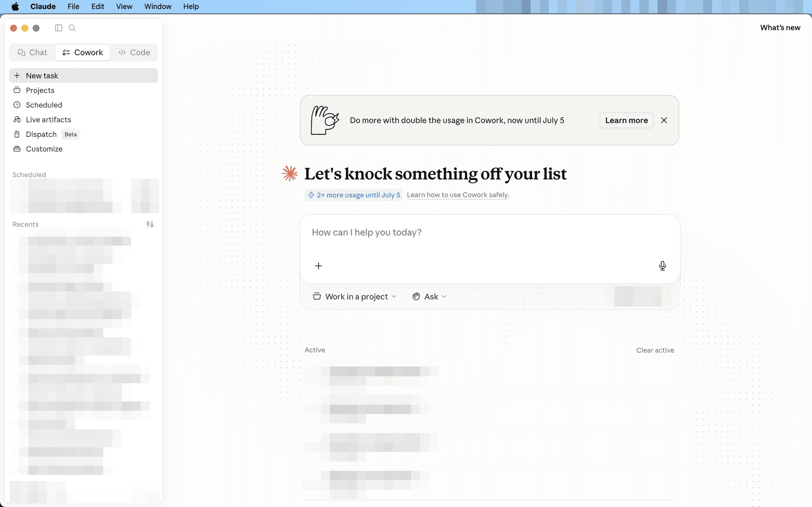Click the Chat tab speech bubble icon
Viewport: 812px width, 507px height.
[x=22, y=52]
